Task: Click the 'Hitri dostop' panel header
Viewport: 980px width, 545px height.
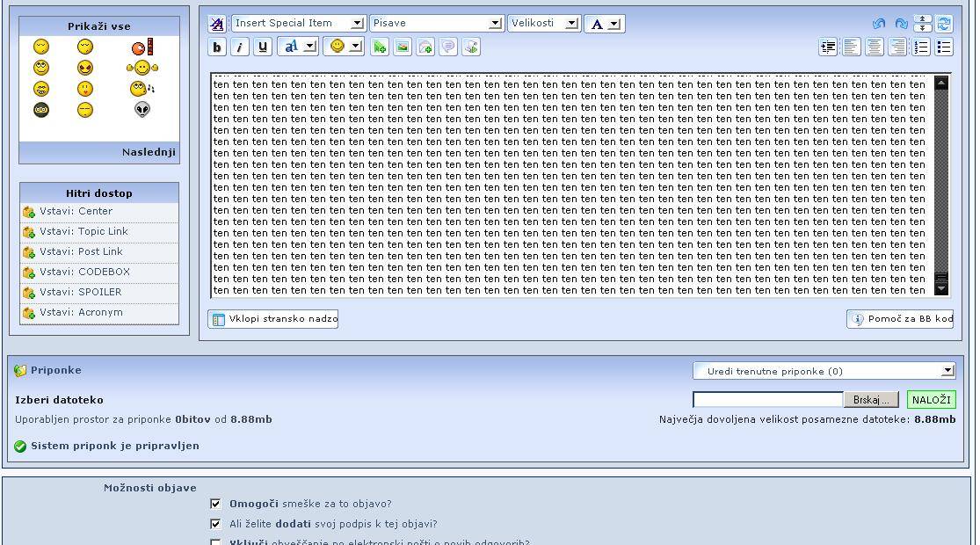Action: 98,193
